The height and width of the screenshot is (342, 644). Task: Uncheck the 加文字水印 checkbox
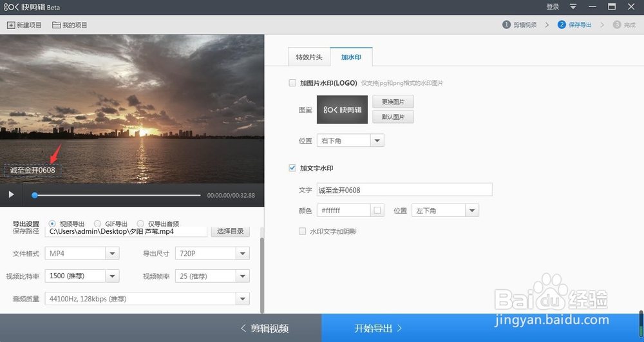coord(292,168)
